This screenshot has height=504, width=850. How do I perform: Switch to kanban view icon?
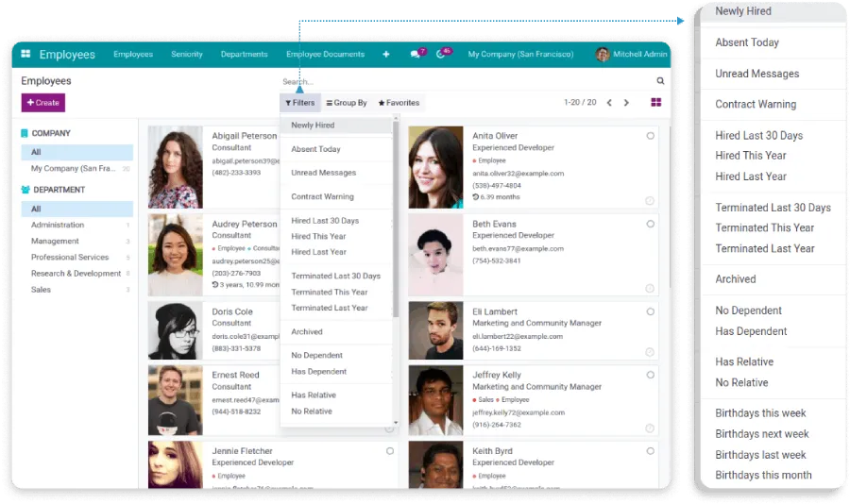(656, 102)
